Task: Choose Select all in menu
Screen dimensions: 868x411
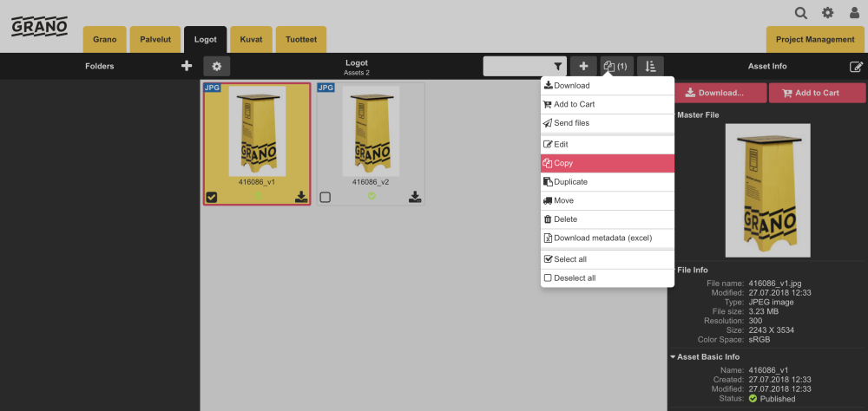Action: click(608, 259)
